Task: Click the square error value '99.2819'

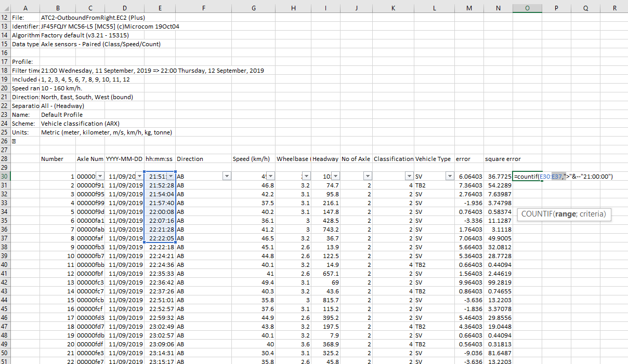Action: tap(500, 282)
